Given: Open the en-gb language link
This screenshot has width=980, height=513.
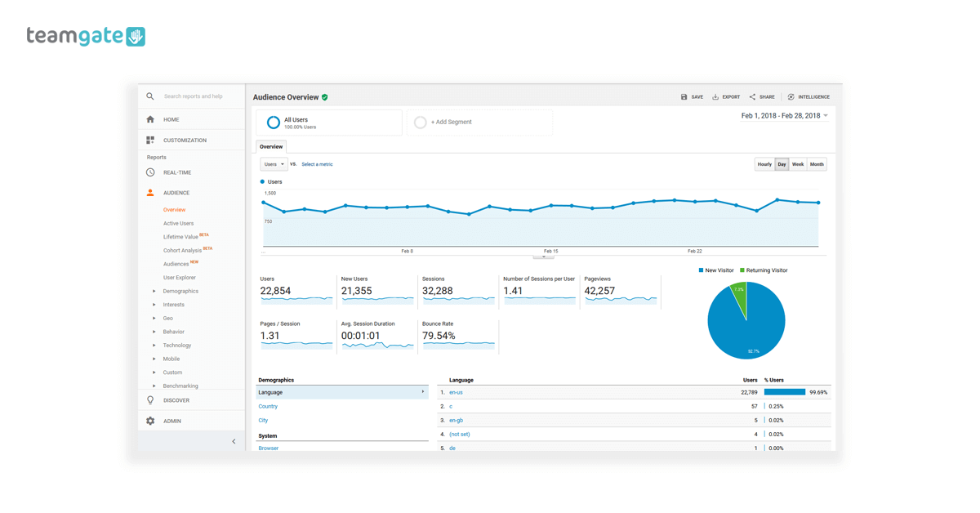Looking at the screenshot, I should (x=456, y=420).
